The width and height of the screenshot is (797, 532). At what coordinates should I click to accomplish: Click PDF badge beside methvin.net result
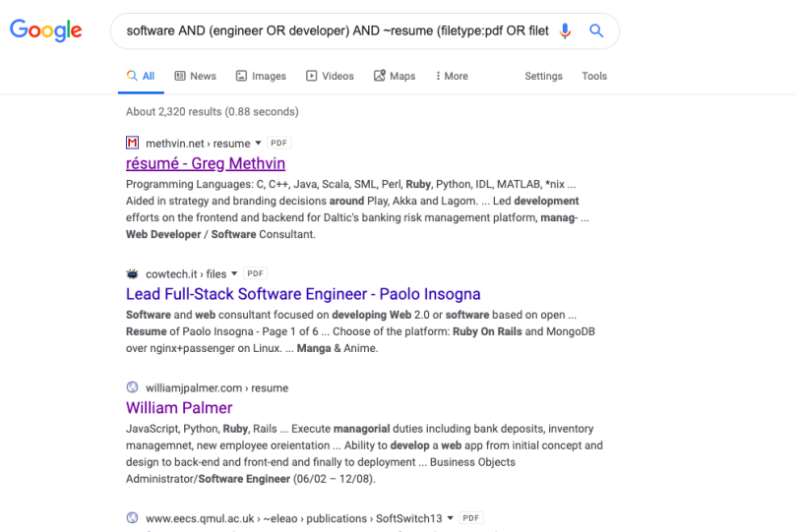279,143
